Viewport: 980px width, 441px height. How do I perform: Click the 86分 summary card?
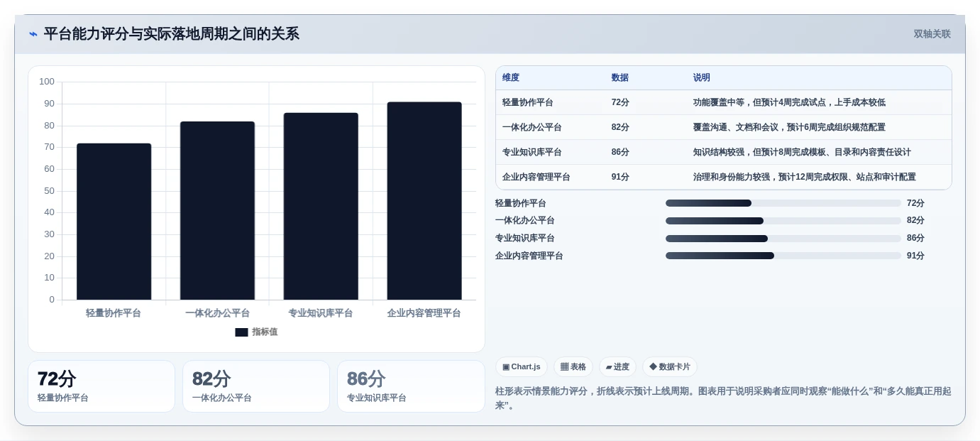pos(411,386)
